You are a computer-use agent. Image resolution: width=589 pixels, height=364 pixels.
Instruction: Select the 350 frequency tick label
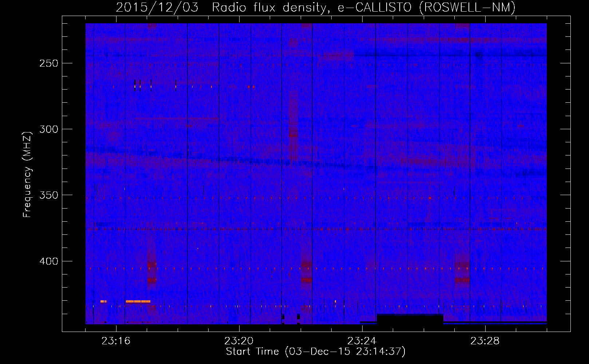49,195
